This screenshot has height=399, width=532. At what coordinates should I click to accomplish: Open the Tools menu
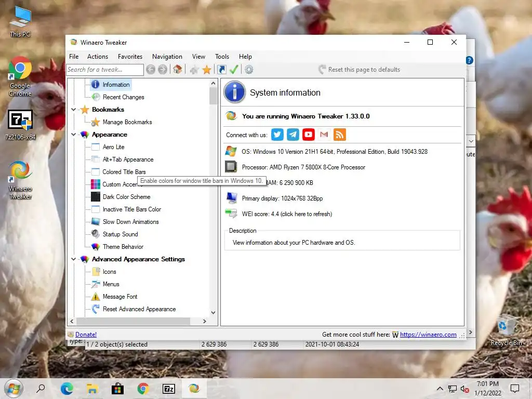tap(222, 57)
